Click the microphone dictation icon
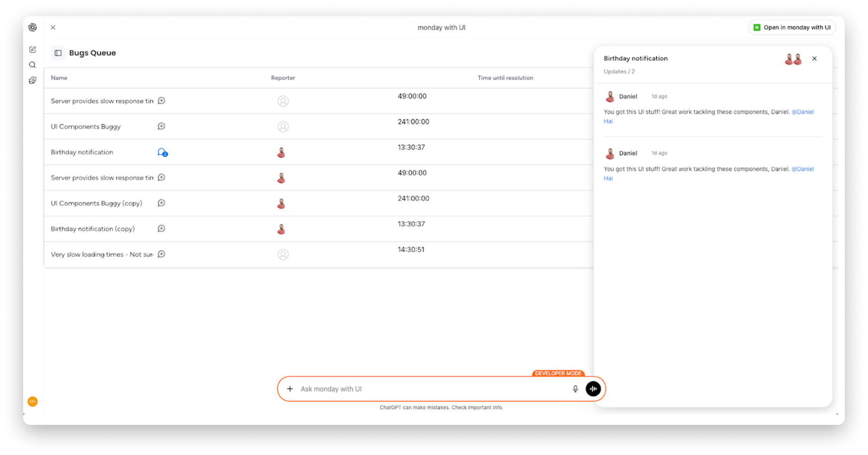Viewport: 868px width, 455px height. [575, 389]
